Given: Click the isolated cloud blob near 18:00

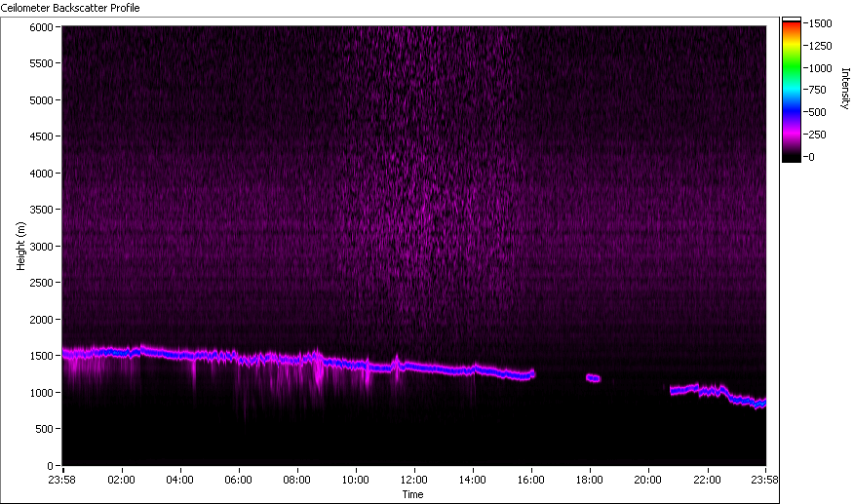Looking at the screenshot, I should 593,378.
